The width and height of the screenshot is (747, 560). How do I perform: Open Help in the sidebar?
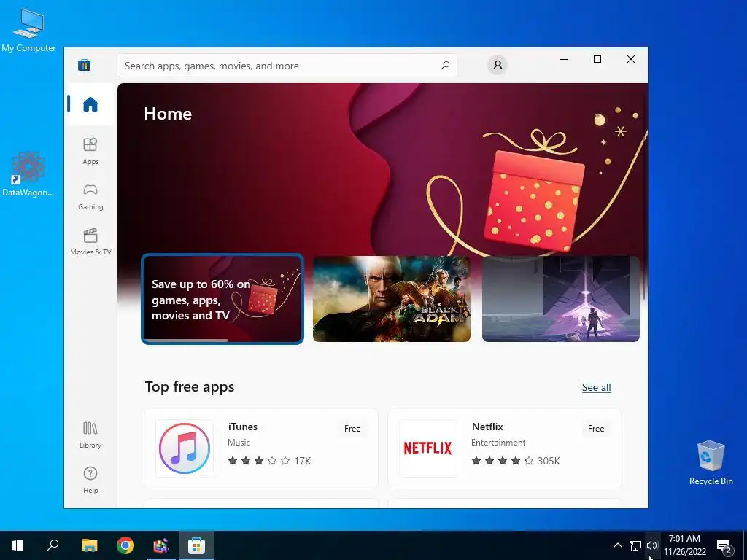90,480
